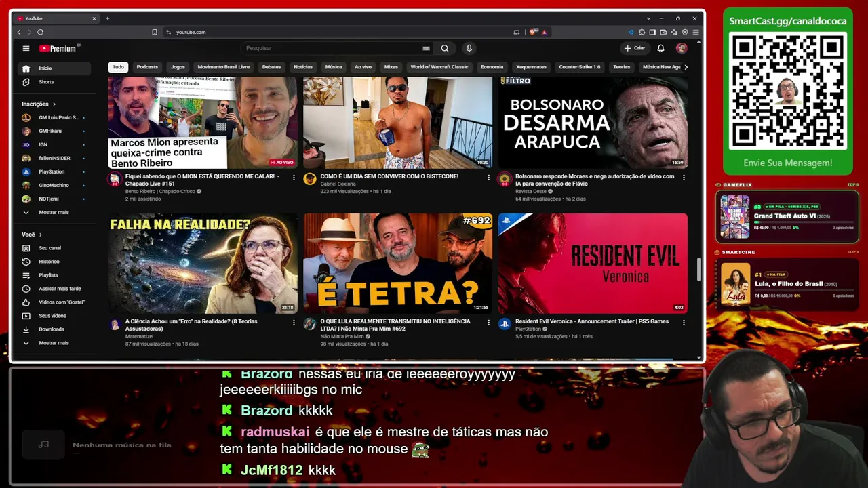
Task: Open Gabriel Coxinha channel avatar
Action: 310,179
